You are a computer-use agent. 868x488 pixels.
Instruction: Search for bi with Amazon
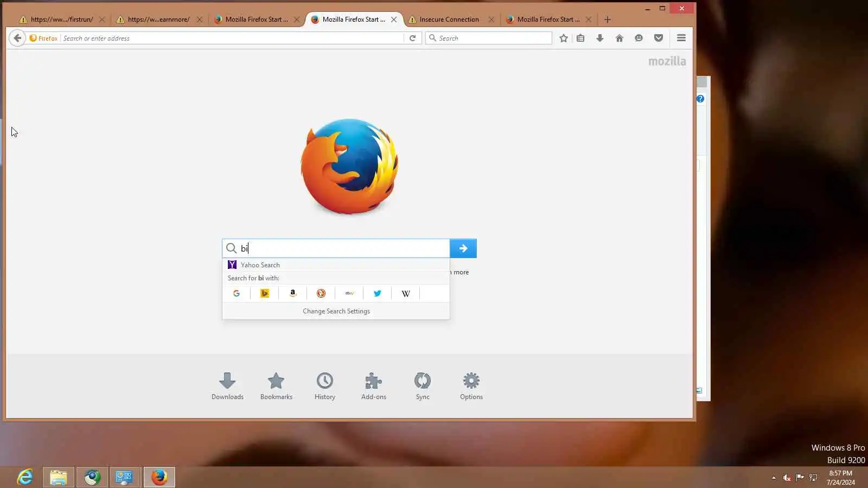[x=293, y=293]
